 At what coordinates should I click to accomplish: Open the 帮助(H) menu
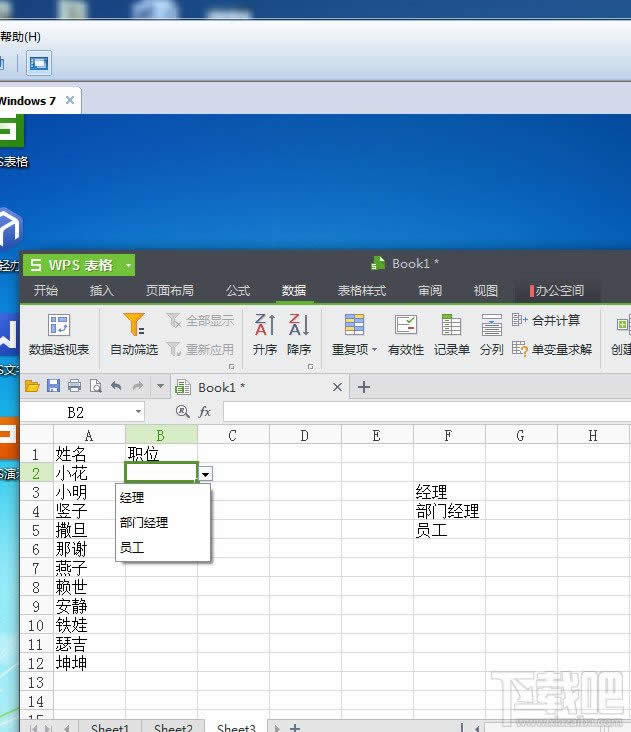(x=20, y=36)
